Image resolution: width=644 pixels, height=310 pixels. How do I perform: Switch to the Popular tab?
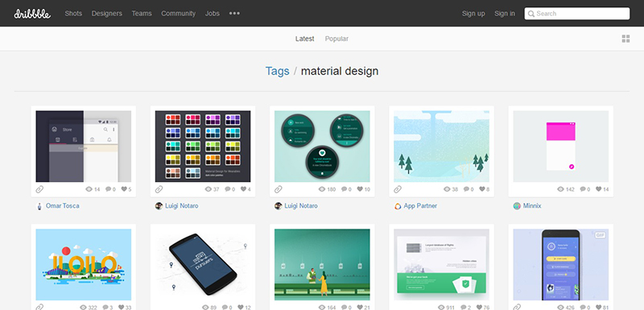336,39
